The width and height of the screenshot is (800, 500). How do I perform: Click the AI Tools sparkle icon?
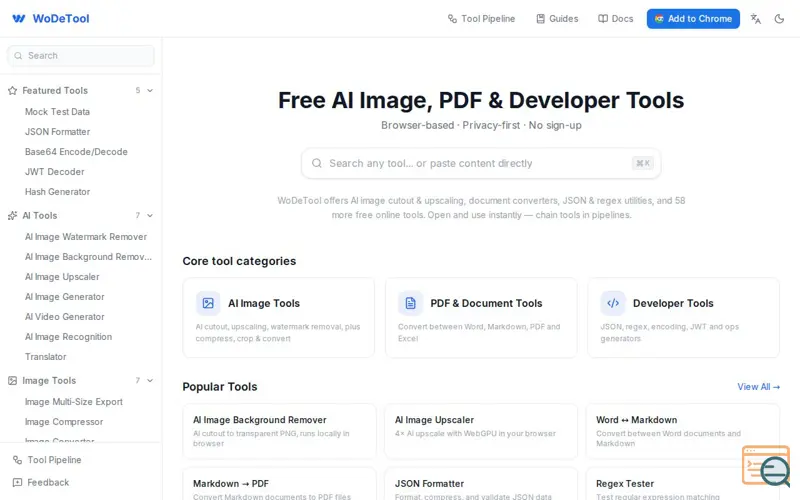(12, 215)
